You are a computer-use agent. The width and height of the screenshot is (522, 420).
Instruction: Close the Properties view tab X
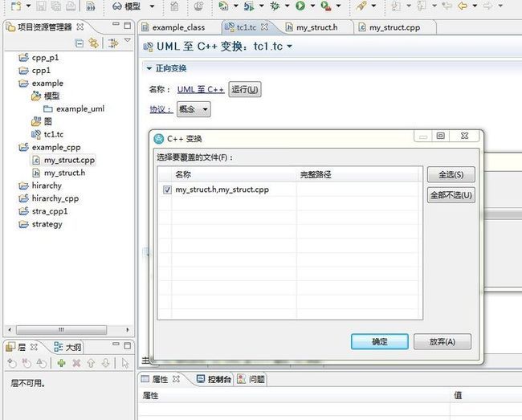point(177,379)
